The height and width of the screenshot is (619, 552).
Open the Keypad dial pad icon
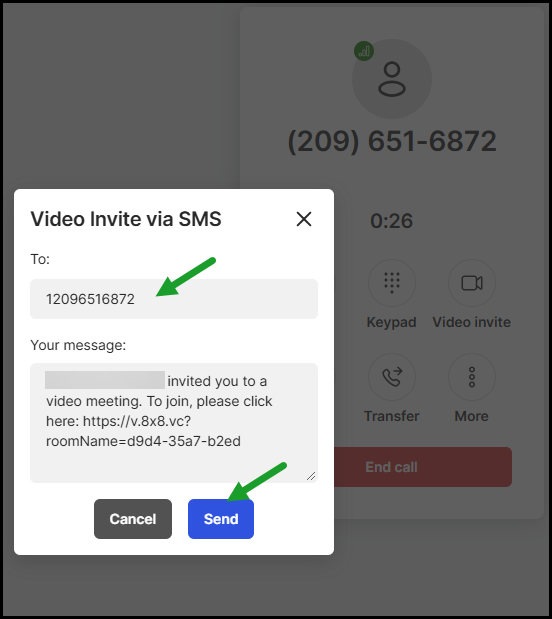392,283
